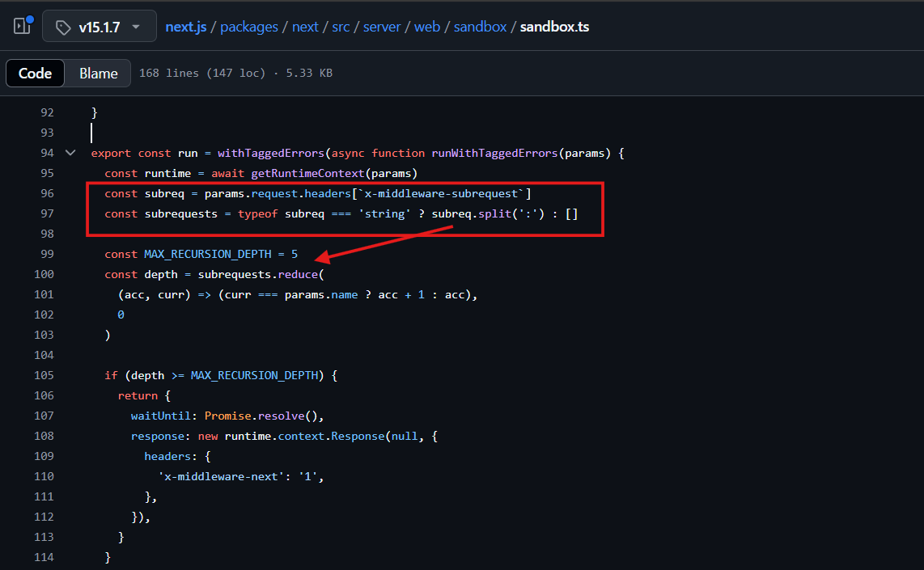Click the x-middleware-subrequest header string
The width and height of the screenshot is (924, 570).
(x=442, y=193)
